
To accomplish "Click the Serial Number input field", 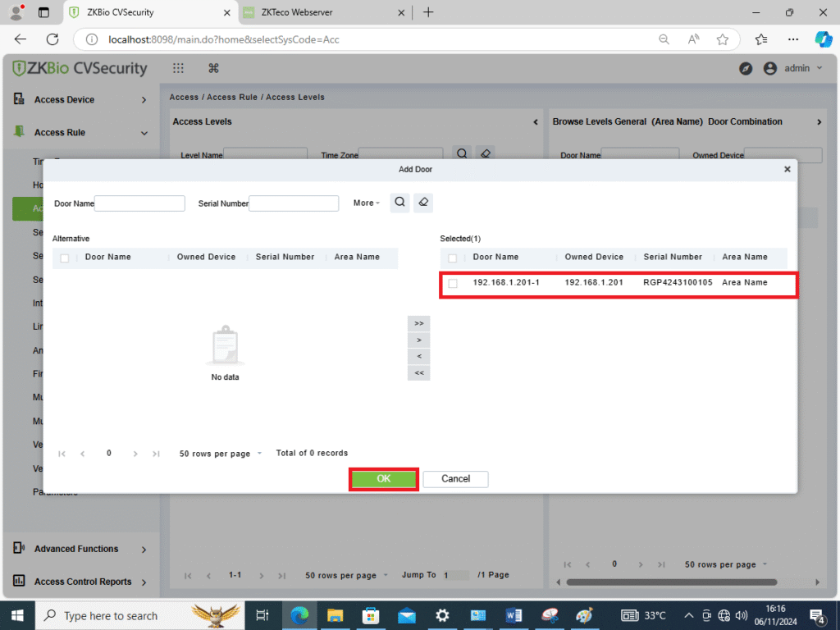I will click(x=294, y=203).
